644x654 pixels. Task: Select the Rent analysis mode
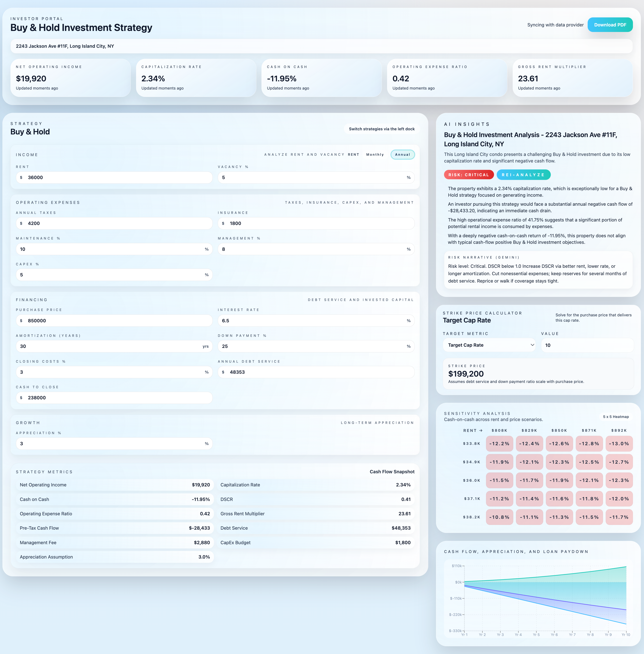point(353,154)
